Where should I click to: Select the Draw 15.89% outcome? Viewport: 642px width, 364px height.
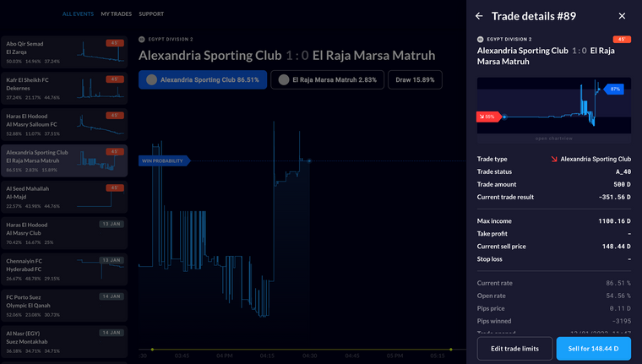pyautogui.click(x=414, y=80)
